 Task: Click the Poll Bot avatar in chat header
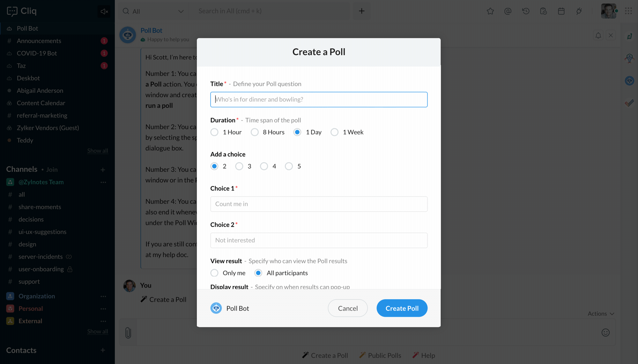tap(128, 35)
